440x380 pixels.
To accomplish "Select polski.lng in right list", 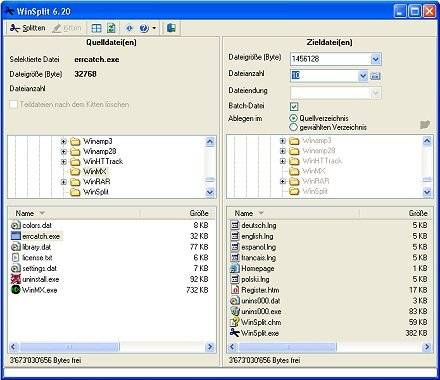I will (x=255, y=279).
